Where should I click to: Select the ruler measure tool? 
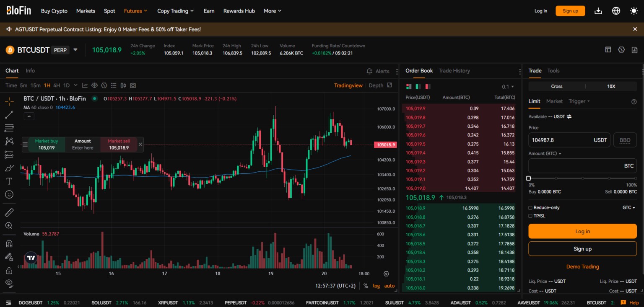tap(9, 212)
